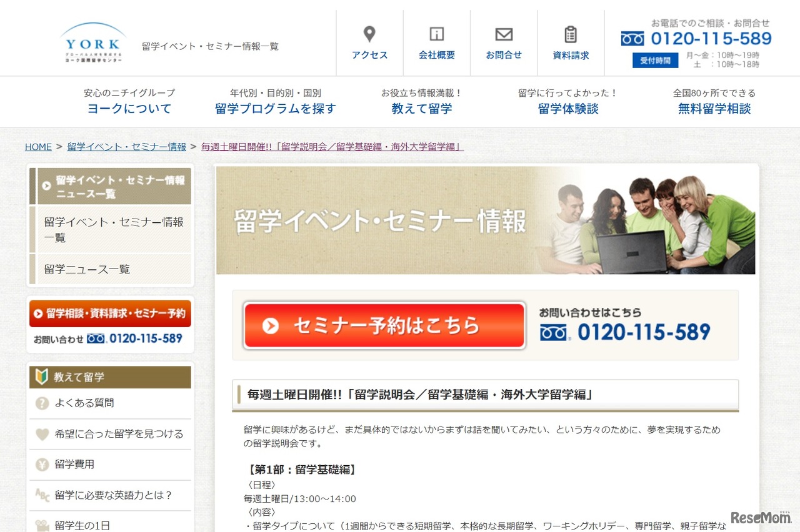Click the arrow icon on the orange 留学相談 button
This screenshot has height=532, width=800.
coord(38,313)
